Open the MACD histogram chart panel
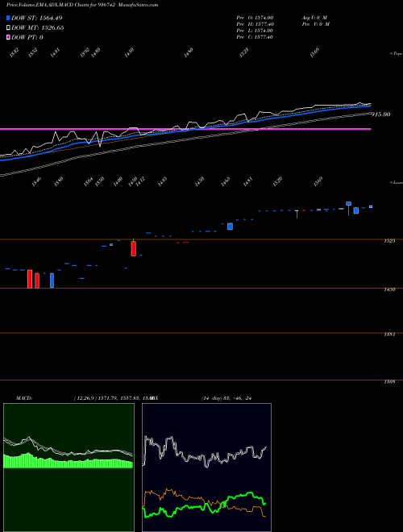The height and width of the screenshot is (532, 403). click(x=69, y=468)
